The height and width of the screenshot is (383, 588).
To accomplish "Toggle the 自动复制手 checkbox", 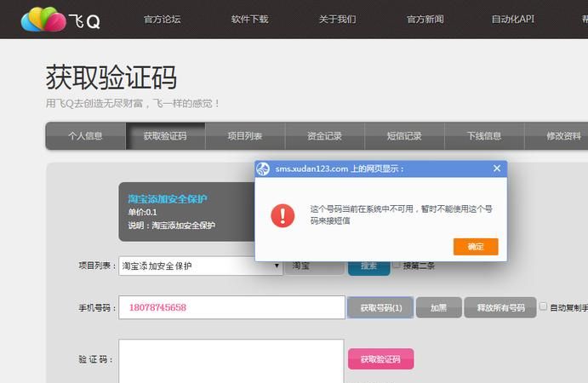I will 543,306.
